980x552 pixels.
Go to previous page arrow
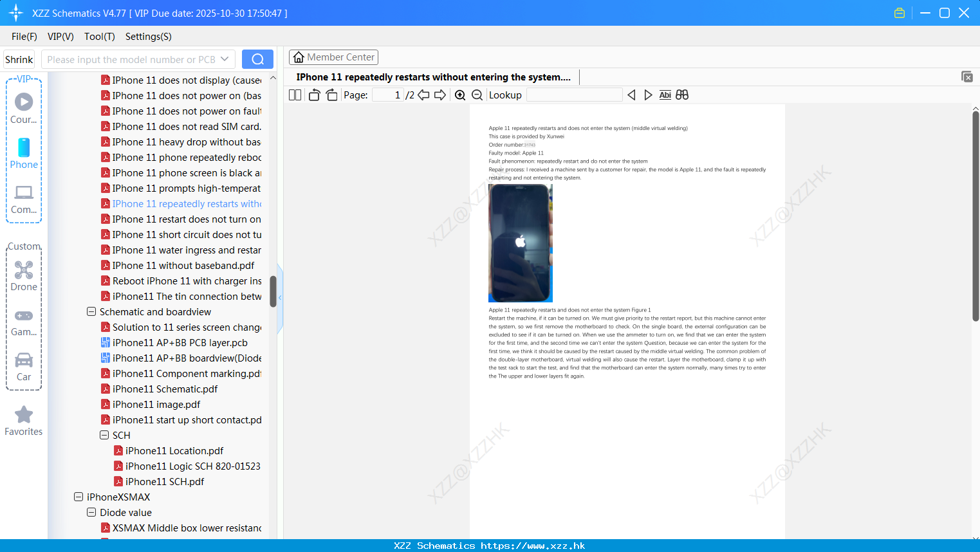pyautogui.click(x=423, y=95)
